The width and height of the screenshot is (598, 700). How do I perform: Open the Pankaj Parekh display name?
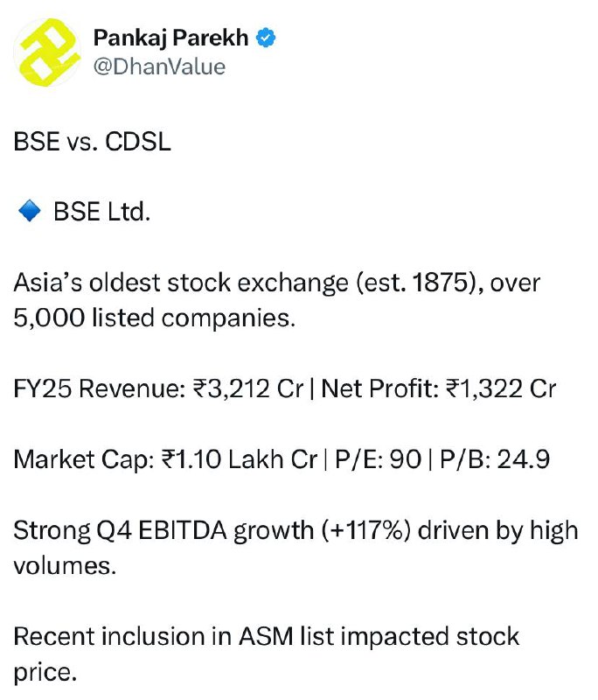(x=170, y=38)
